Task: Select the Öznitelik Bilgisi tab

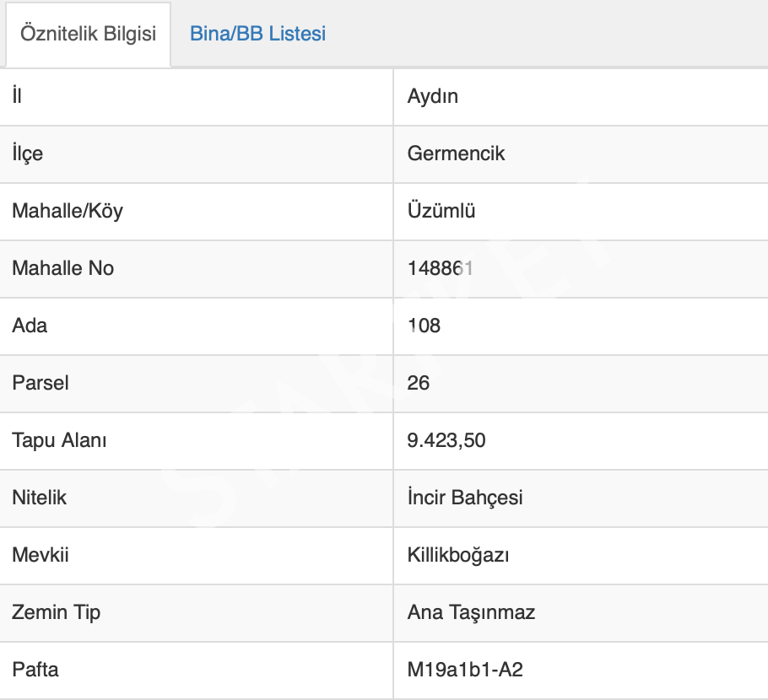Action: [x=88, y=35]
